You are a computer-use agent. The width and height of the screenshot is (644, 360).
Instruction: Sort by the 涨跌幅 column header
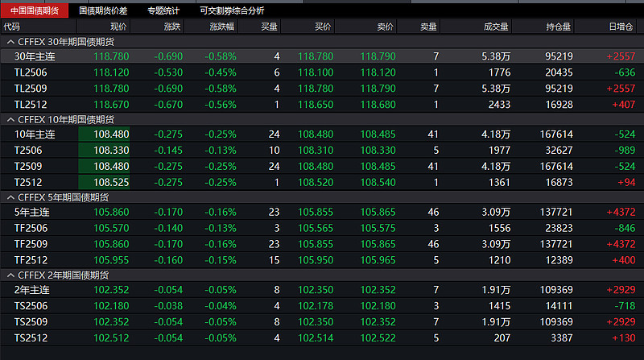pos(211,27)
